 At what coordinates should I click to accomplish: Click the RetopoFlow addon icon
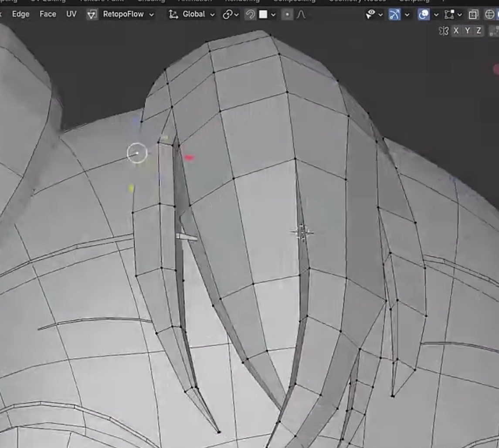[x=92, y=14]
